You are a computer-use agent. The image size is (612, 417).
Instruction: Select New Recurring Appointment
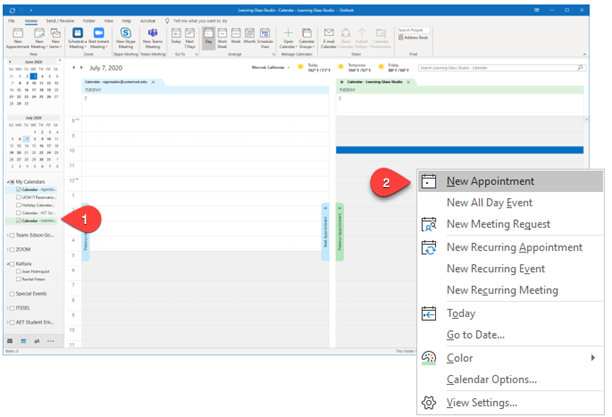coord(511,248)
